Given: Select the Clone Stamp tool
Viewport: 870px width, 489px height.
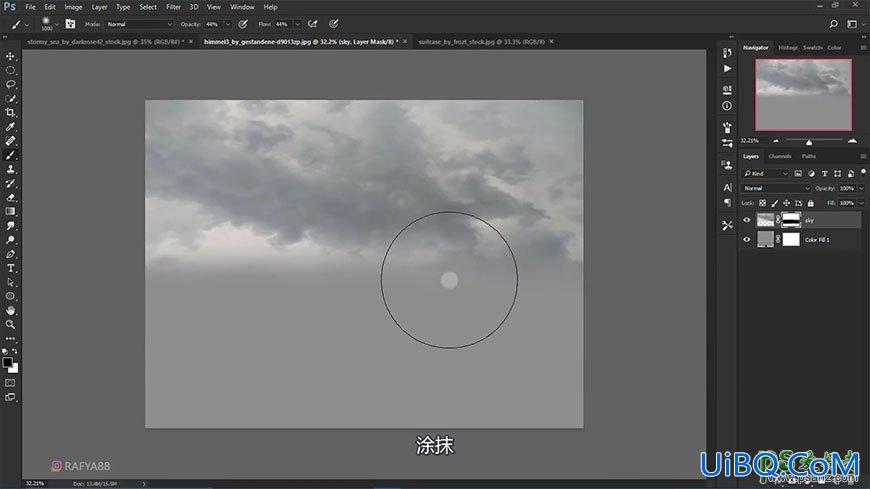Looking at the screenshot, I should 10,169.
